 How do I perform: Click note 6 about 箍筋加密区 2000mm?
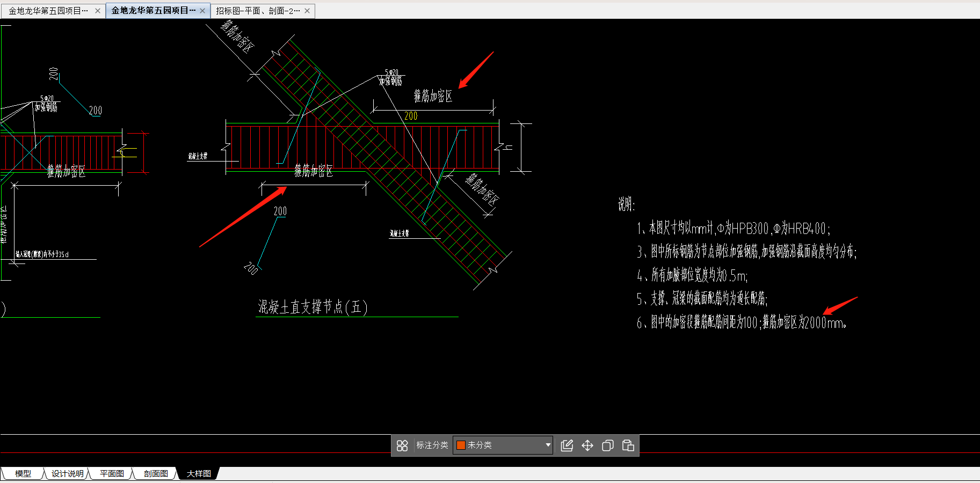[x=742, y=323]
